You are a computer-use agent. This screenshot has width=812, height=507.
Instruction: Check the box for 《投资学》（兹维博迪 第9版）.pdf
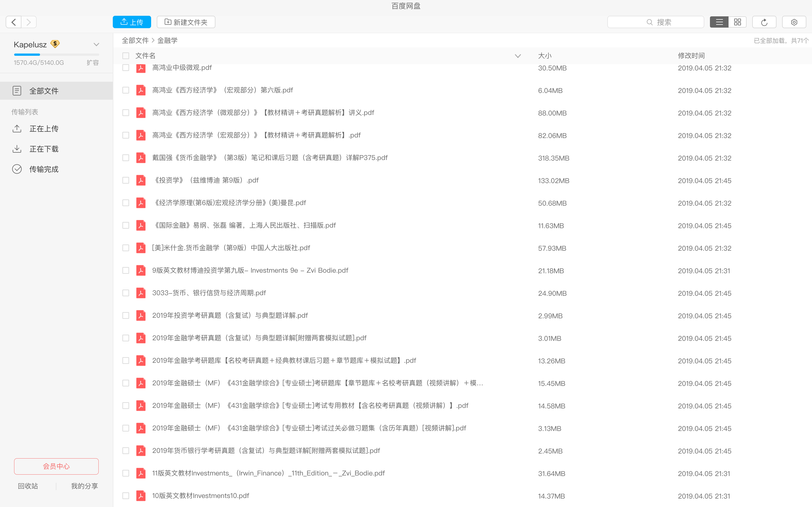point(126,180)
